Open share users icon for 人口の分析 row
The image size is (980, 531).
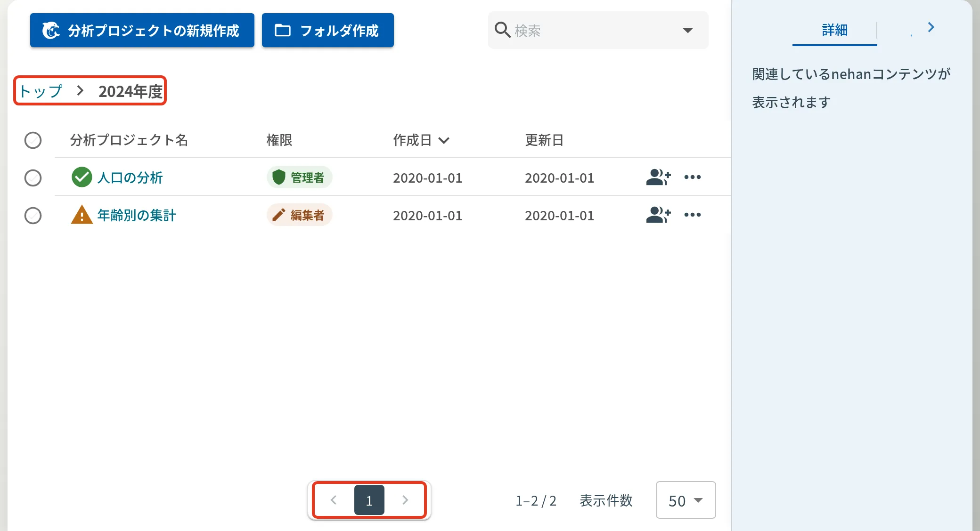(658, 177)
